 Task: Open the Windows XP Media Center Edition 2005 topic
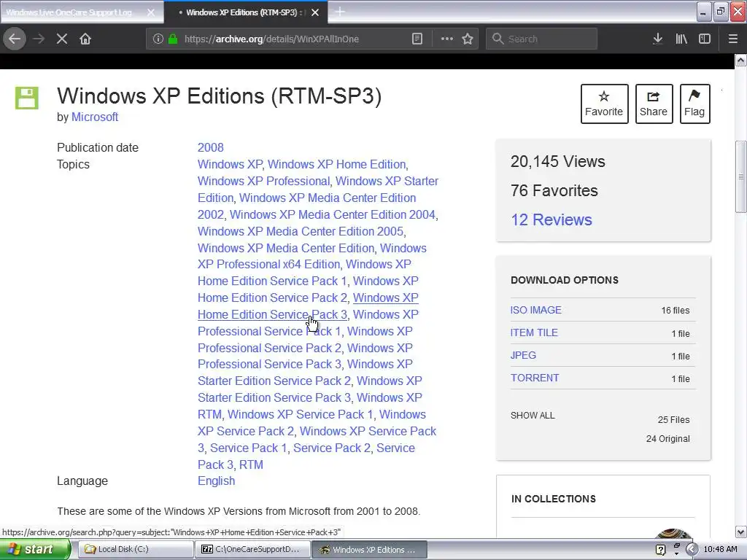pyautogui.click(x=301, y=231)
